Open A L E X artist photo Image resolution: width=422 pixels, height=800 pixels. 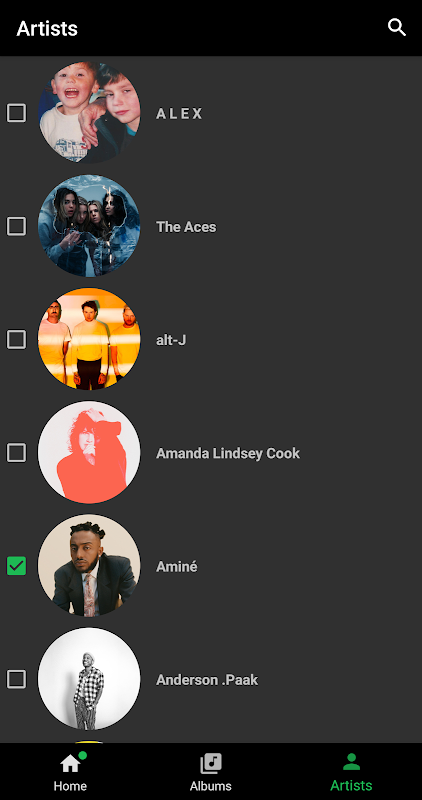coord(89,113)
